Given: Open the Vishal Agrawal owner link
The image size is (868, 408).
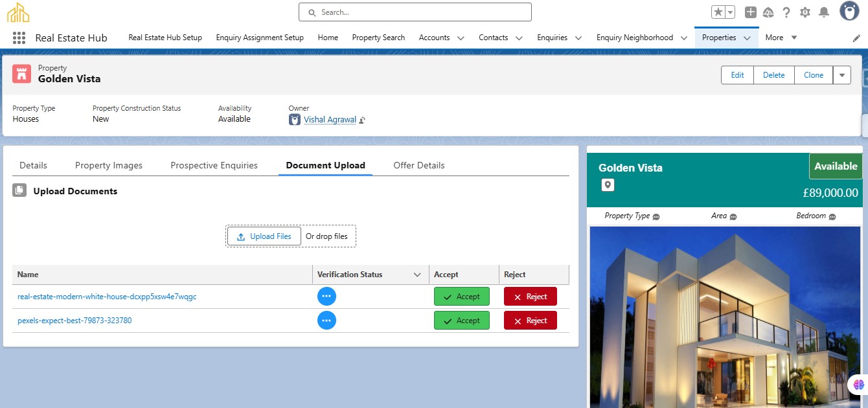Looking at the screenshot, I should (x=330, y=119).
